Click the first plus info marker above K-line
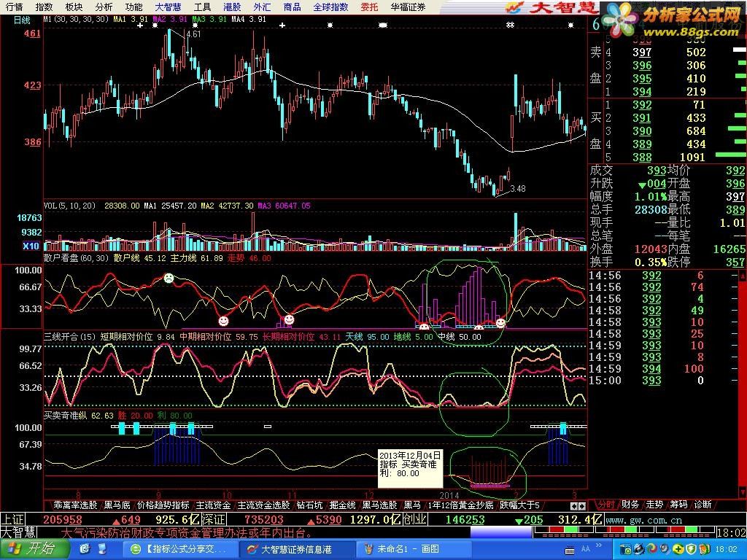Image resolution: width=747 pixels, height=560 pixels. pos(139,25)
